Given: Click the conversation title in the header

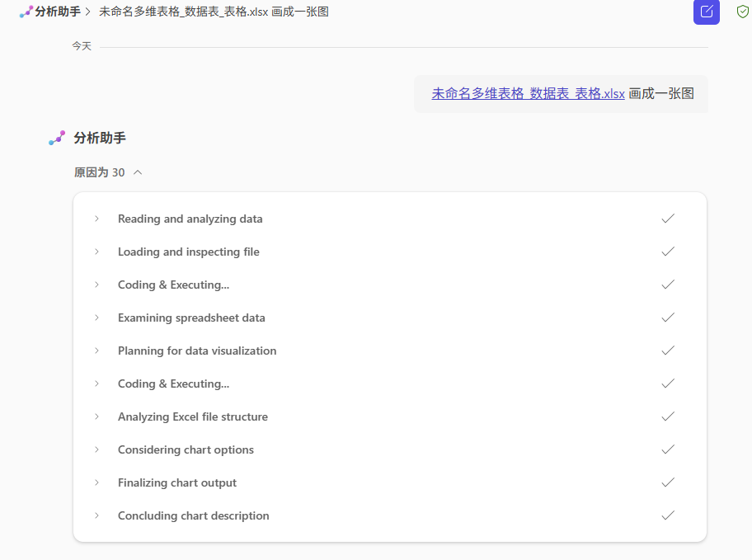Looking at the screenshot, I should point(214,12).
